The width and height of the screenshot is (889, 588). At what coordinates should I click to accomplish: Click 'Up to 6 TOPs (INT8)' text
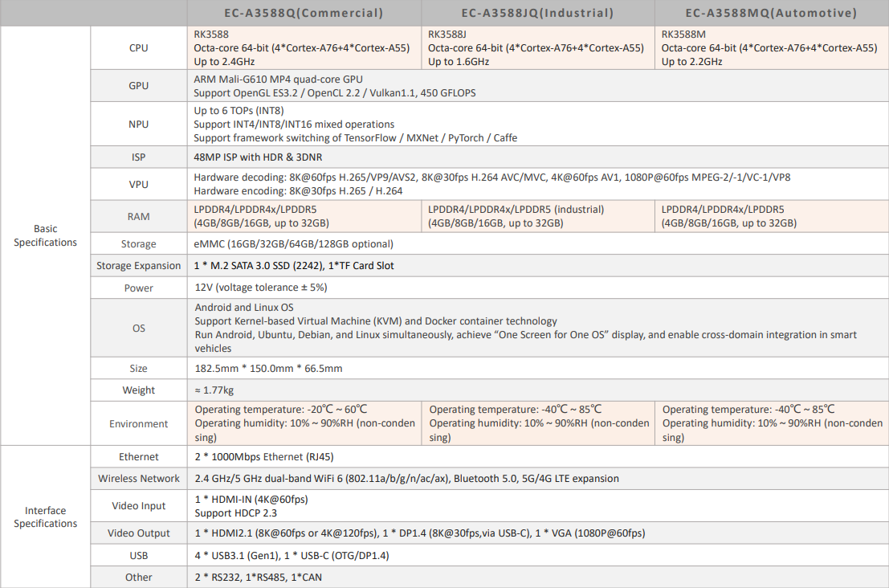coord(239,111)
